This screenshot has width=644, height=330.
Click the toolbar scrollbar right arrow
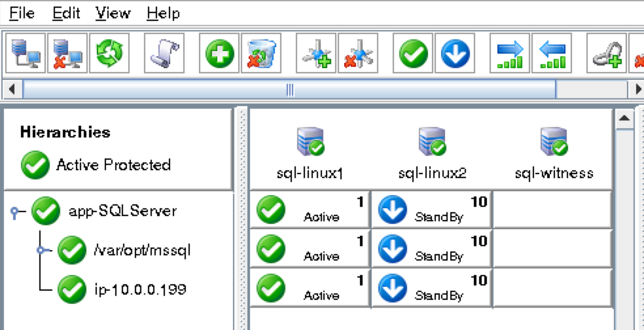click(x=638, y=89)
